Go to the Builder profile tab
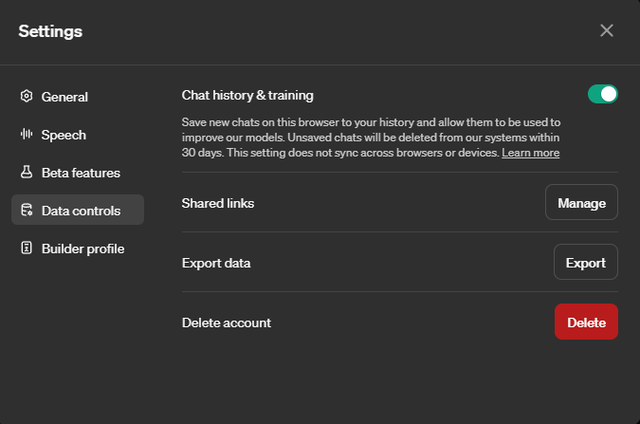 point(83,249)
